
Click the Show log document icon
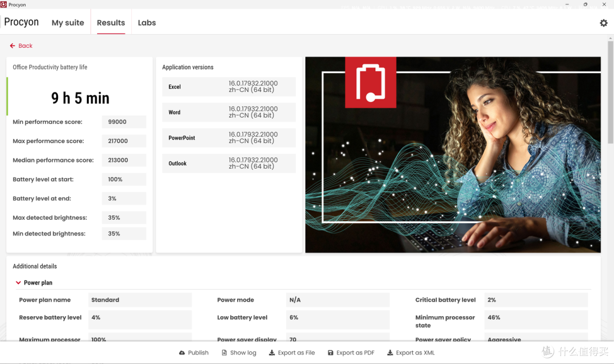tap(225, 353)
